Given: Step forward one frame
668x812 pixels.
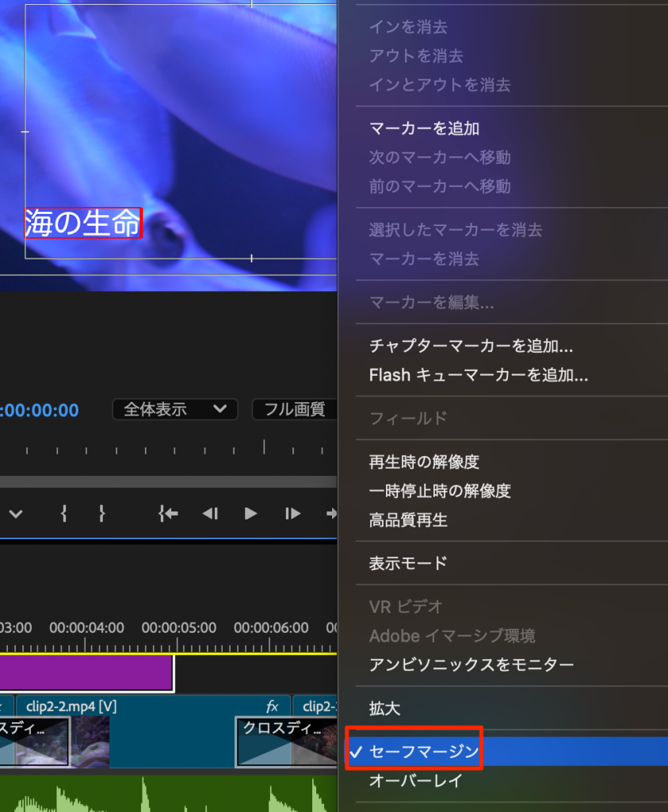Looking at the screenshot, I should tap(292, 514).
